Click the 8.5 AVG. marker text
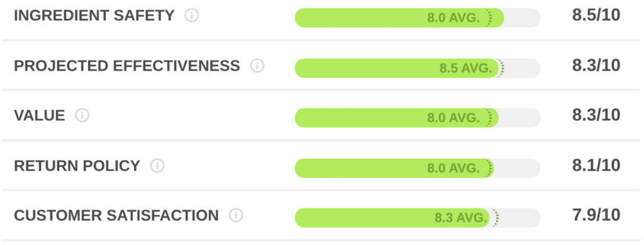The image size is (644, 245). [466, 68]
